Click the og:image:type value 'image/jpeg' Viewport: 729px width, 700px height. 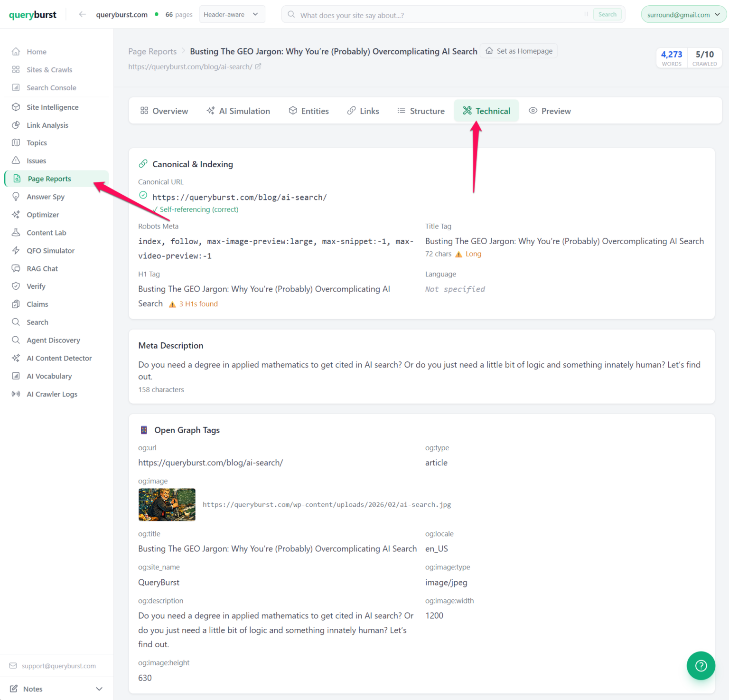pyautogui.click(x=446, y=583)
